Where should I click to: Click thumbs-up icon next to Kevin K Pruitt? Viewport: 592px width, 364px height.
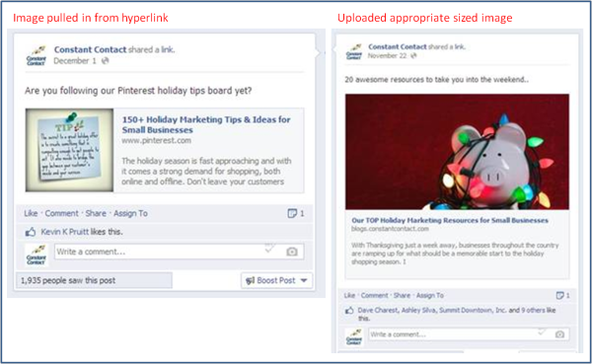coord(31,232)
